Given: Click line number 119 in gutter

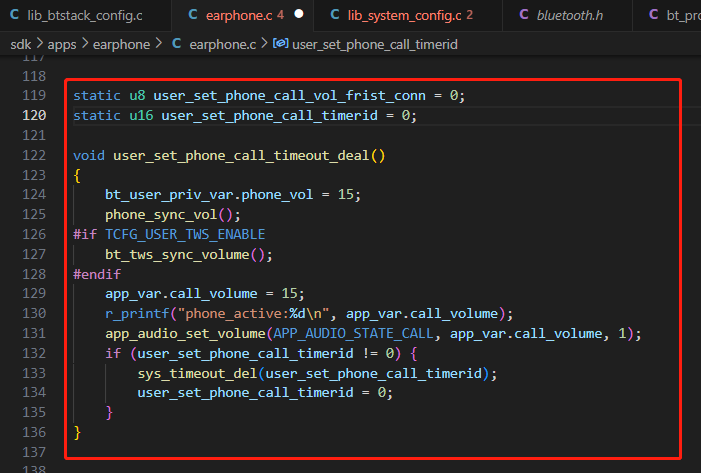Looking at the screenshot, I should point(34,95).
